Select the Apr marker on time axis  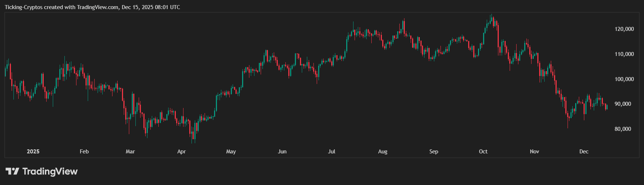[181, 152]
